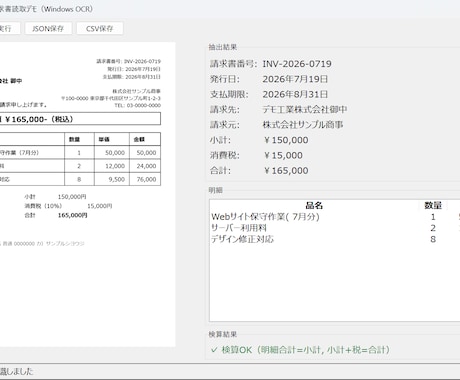Select invoice number value INV-2026-0719 in results
The image size is (460, 380).
(297, 64)
